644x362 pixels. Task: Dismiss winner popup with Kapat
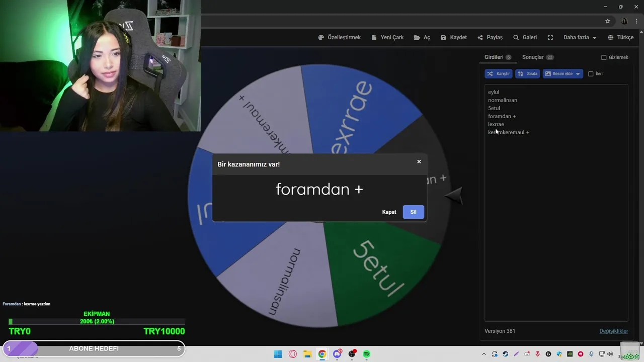[x=389, y=212]
